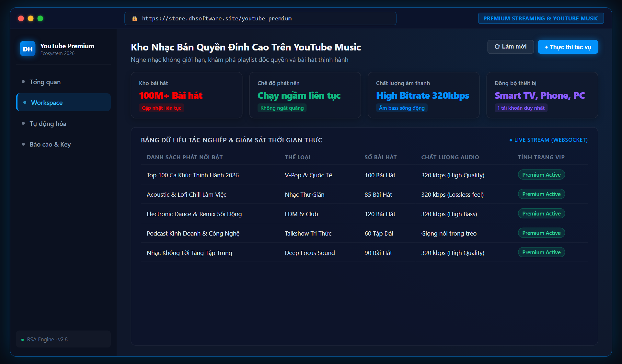Screen dimensions: 622x364
Task: Click the EDM & Club genre cell
Action: (x=301, y=214)
